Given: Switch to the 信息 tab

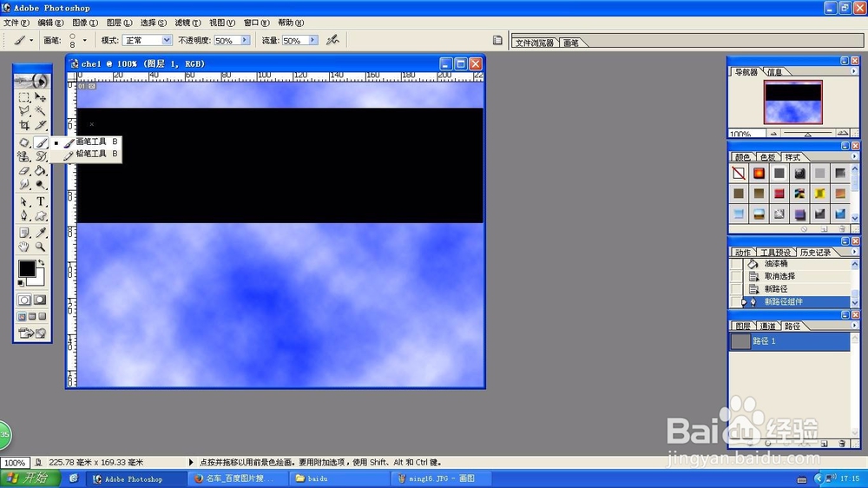Looking at the screenshot, I should pyautogui.click(x=774, y=72).
